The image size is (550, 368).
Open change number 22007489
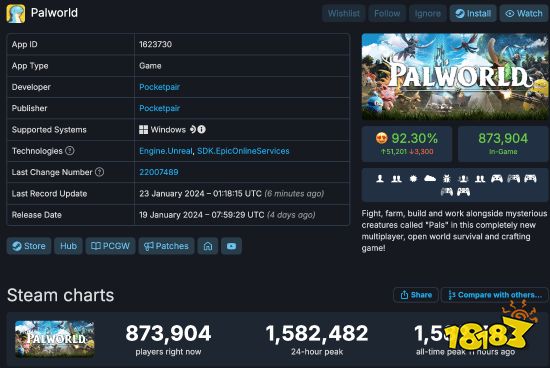coord(159,172)
